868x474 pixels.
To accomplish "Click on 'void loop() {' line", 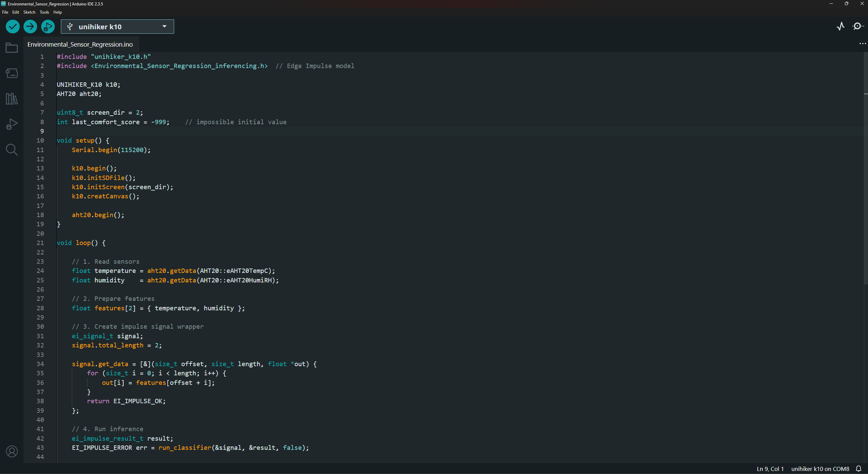I will 81,243.
